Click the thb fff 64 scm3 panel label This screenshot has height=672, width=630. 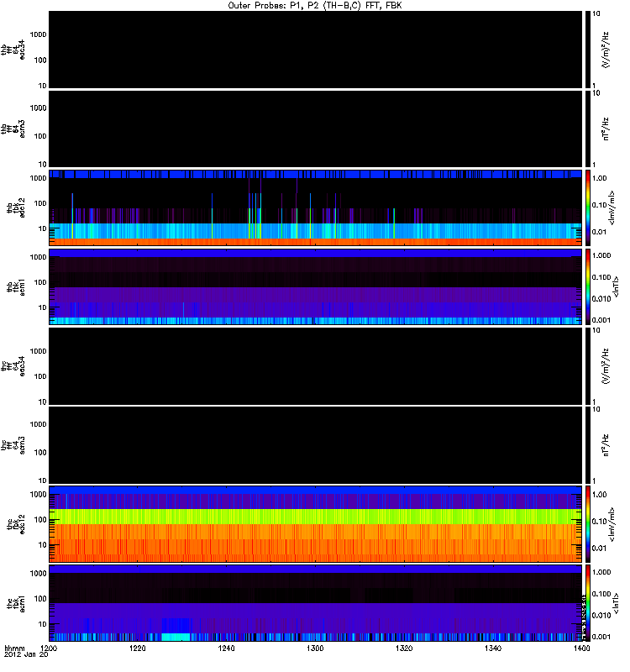pos(13,129)
